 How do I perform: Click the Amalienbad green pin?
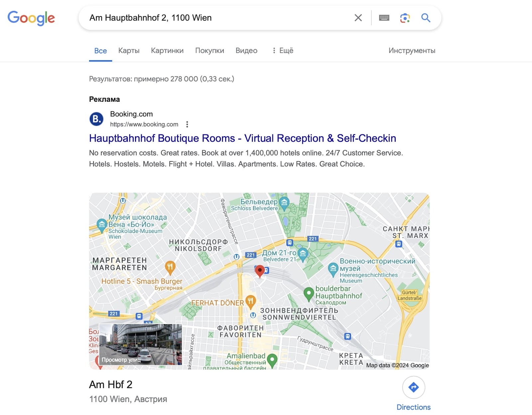tap(272, 360)
